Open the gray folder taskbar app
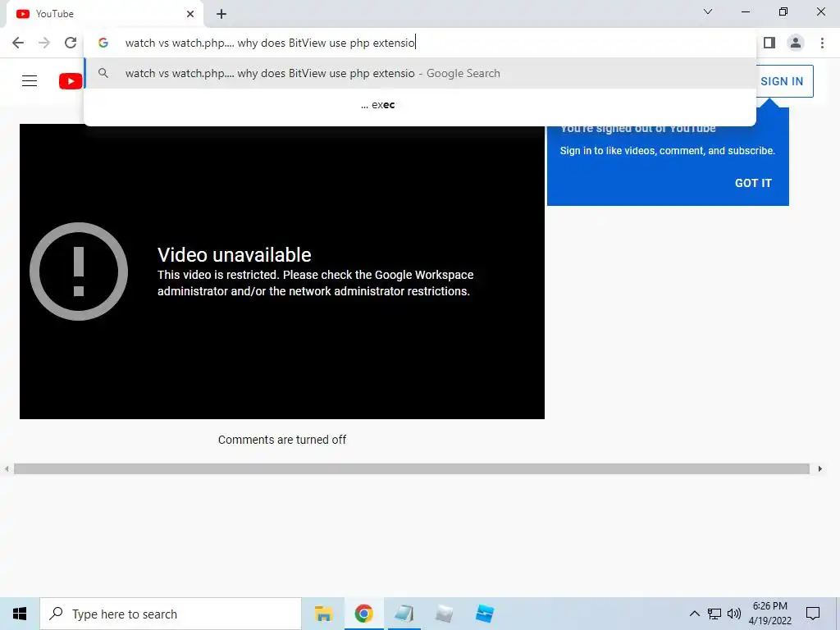This screenshot has width=840, height=630. (444, 614)
